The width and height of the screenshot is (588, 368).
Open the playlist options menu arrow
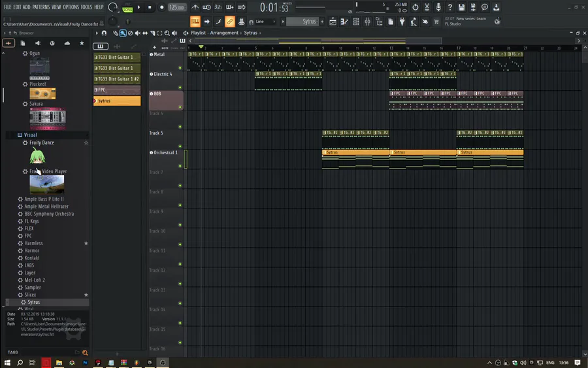point(97,33)
